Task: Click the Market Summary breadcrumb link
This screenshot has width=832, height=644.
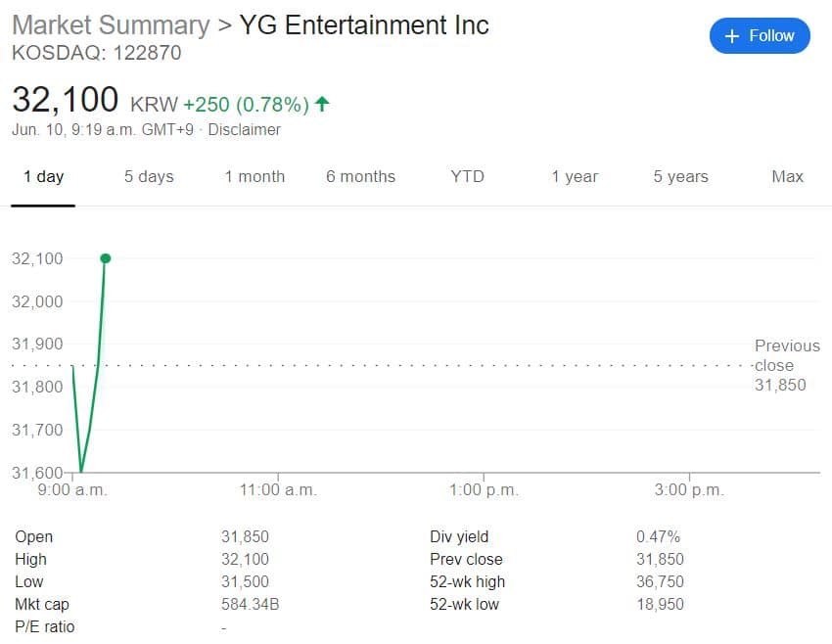Action: tap(110, 24)
